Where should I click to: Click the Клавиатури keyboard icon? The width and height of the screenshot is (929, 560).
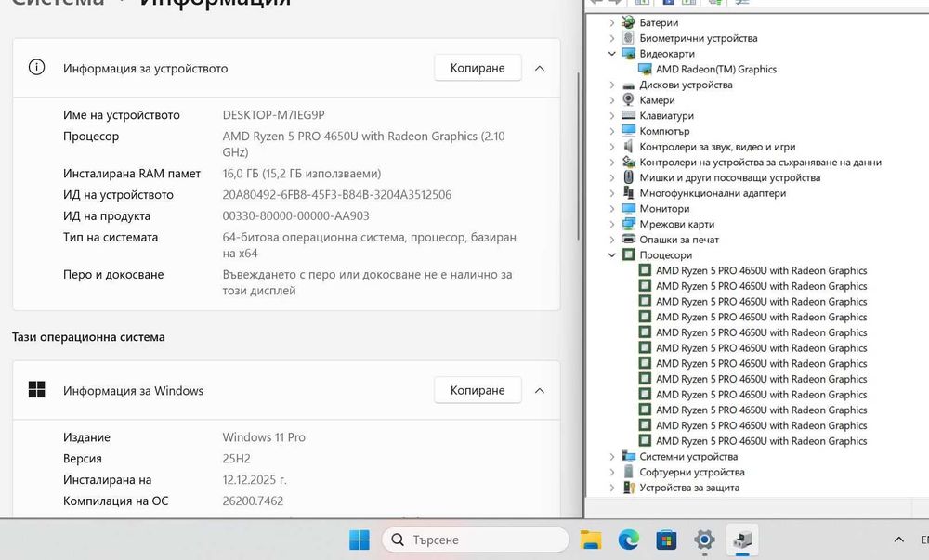(x=628, y=115)
